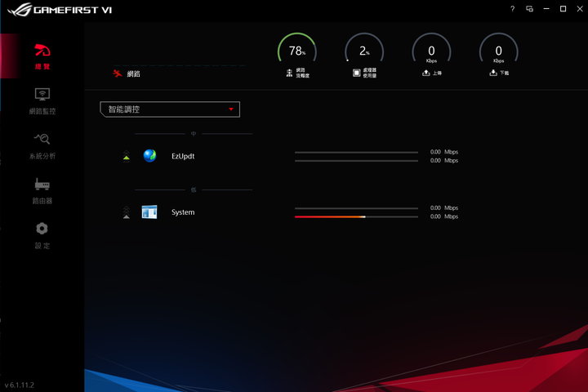Change priority arrows for EzUpdt
The image size is (588, 392).
(x=127, y=156)
